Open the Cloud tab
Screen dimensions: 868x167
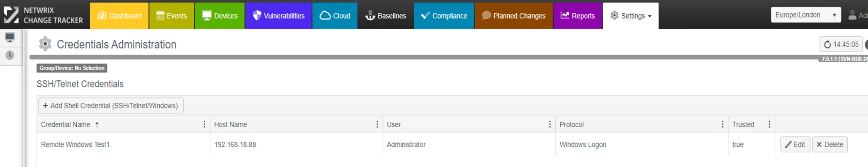pos(335,16)
